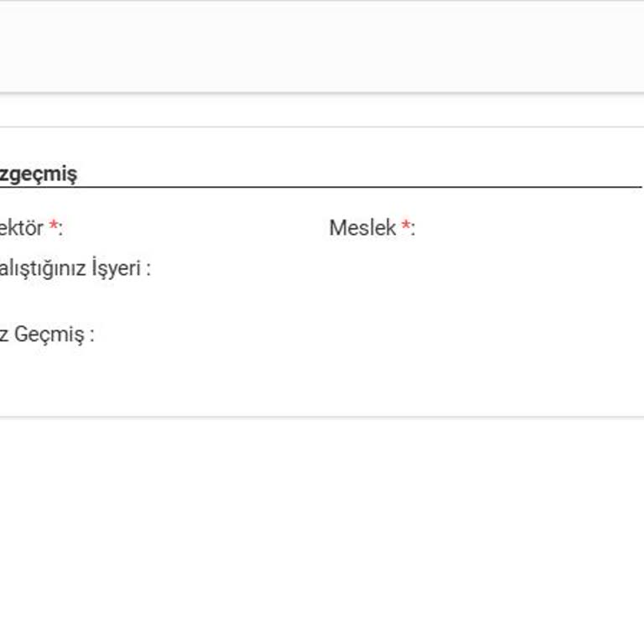
Task: Click the Sektör field label
Action: (x=22, y=227)
